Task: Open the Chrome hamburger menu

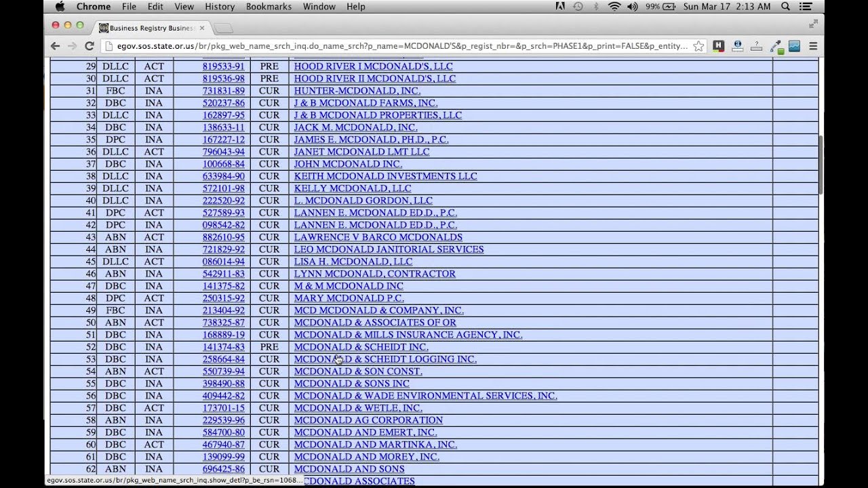Action: click(813, 46)
